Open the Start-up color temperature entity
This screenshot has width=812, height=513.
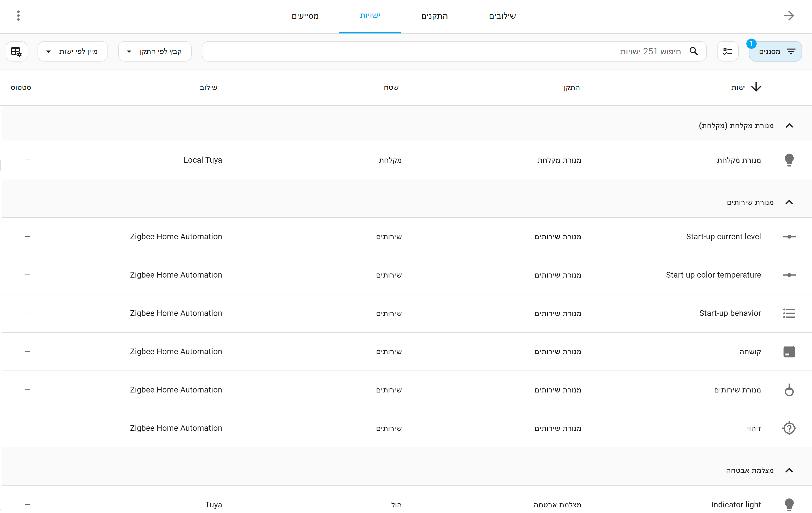(x=713, y=275)
